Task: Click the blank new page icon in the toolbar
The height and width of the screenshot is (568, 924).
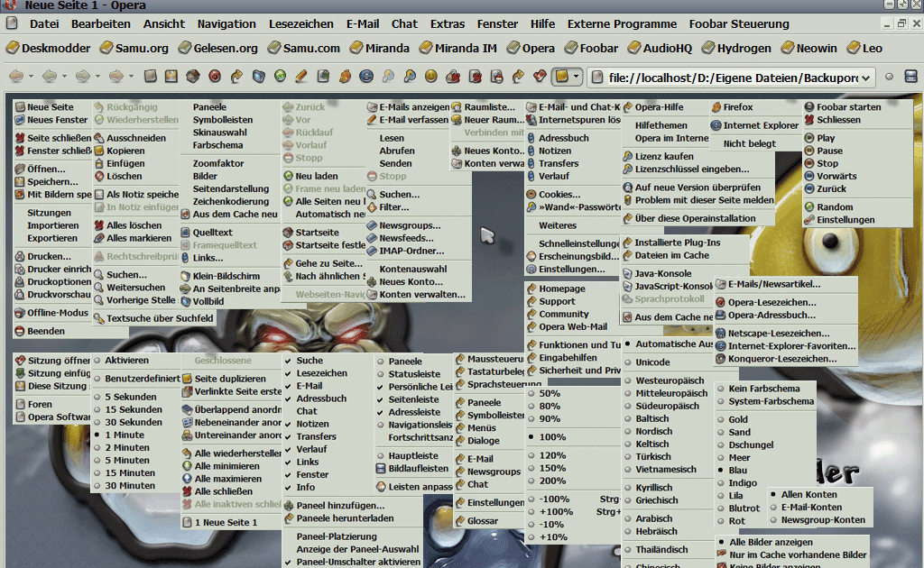Action: pyautogui.click(x=151, y=77)
